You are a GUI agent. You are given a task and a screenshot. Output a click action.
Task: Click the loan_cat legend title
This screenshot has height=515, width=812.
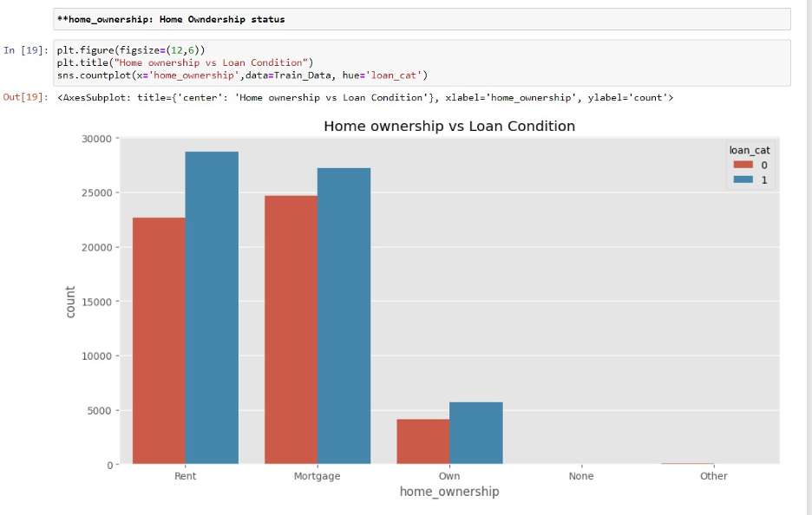[750, 149]
